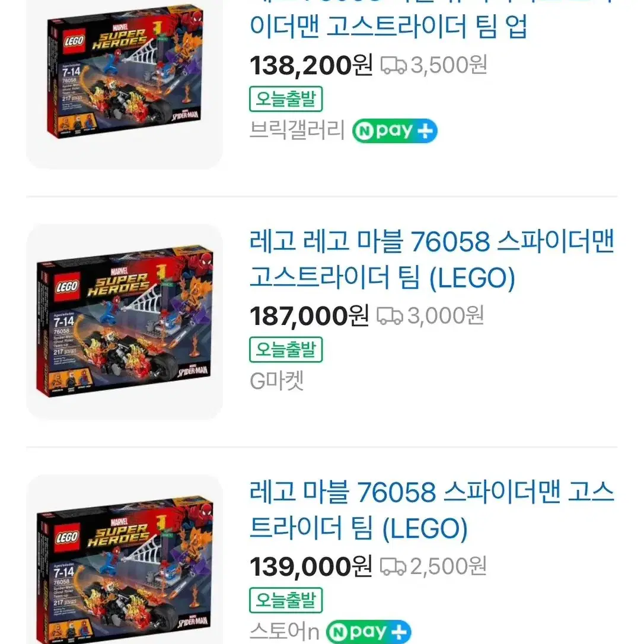
Task: Tap the delivery truck icon next to 2,500원
Action: coord(393,566)
